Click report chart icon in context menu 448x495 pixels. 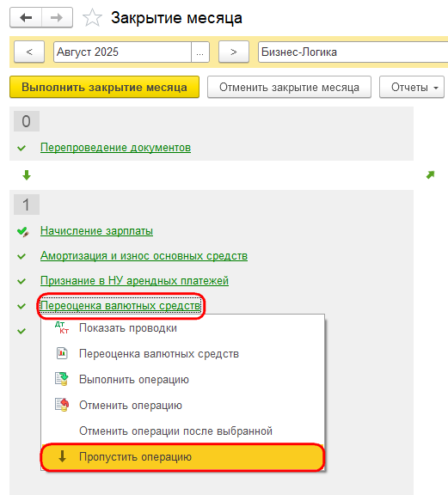(x=62, y=353)
